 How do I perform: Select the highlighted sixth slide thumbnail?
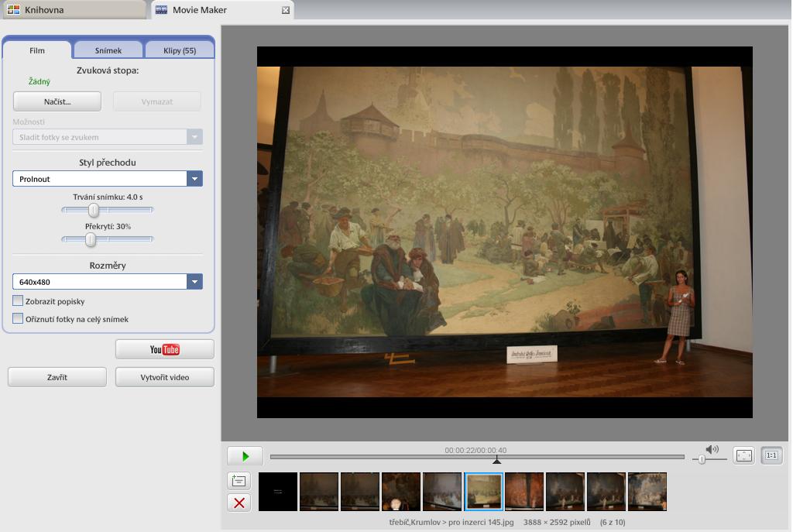tap(483, 492)
